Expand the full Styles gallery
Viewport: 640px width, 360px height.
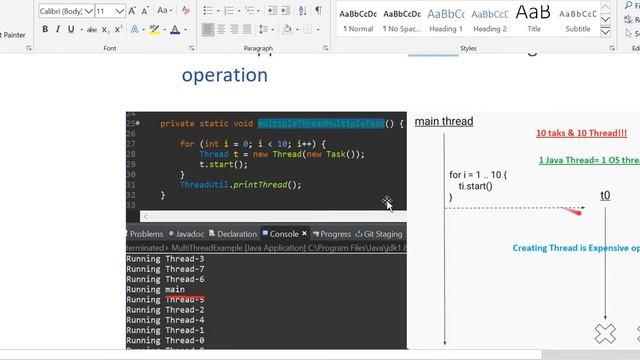605,31
